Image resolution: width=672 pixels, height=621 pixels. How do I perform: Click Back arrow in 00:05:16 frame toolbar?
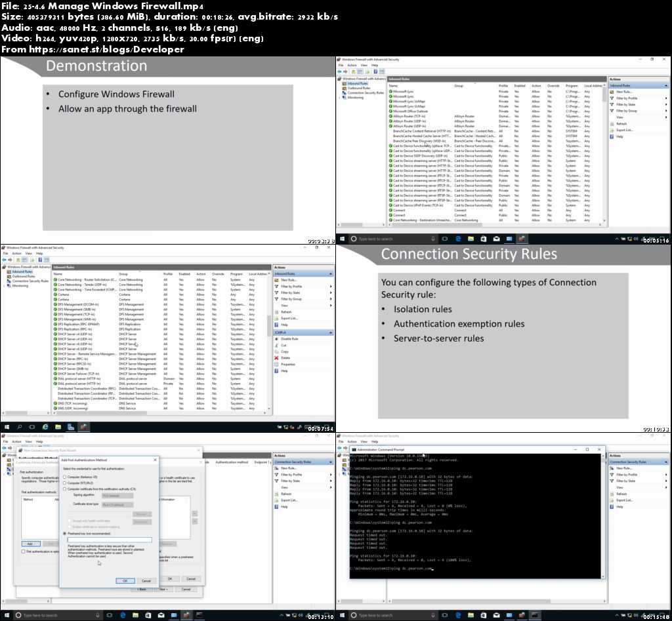(339, 71)
